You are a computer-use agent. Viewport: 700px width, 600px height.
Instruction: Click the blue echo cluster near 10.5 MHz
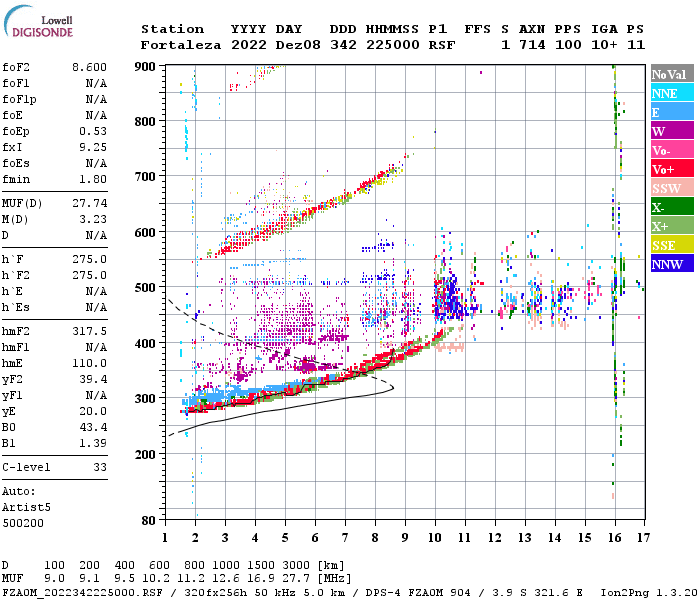(452, 297)
